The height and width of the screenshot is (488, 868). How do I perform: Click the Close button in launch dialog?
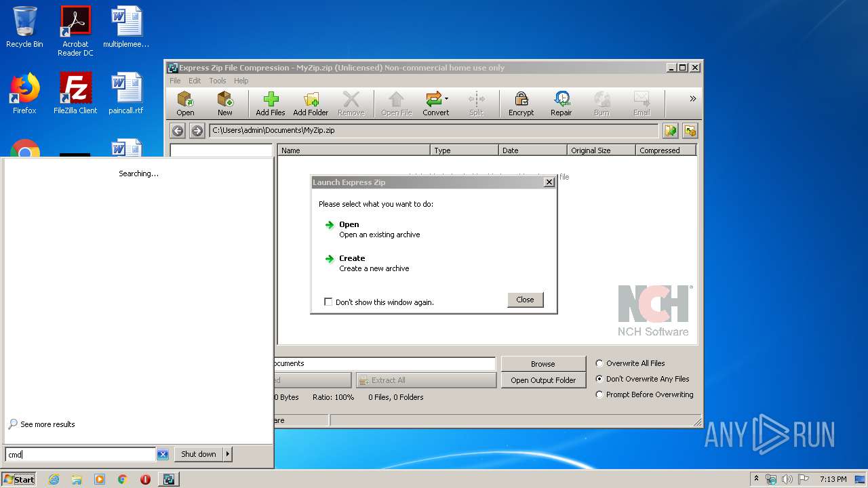(525, 300)
